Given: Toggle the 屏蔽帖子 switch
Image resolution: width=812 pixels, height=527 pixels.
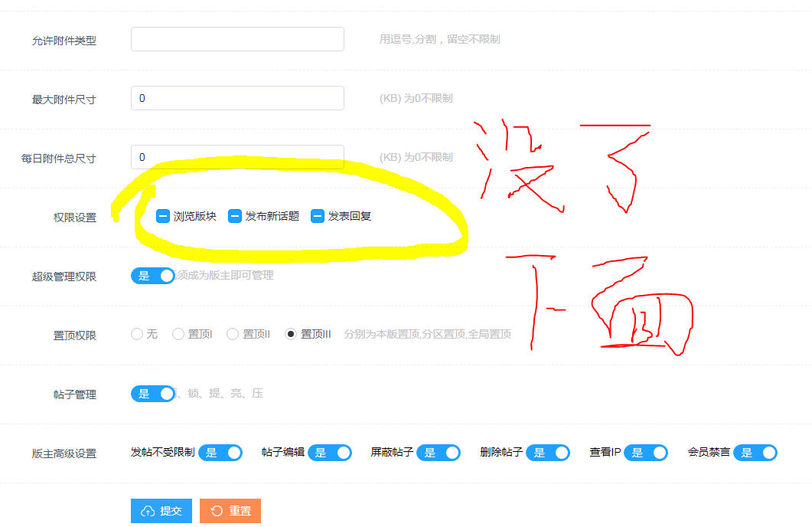Looking at the screenshot, I should 439,453.
